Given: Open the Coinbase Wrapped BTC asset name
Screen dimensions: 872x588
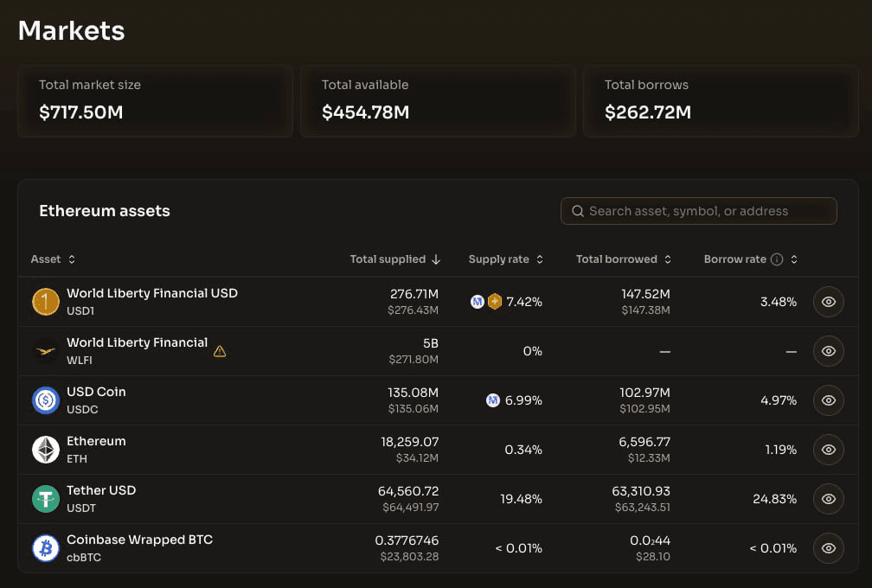Looking at the screenshot, I should click(x=139, y=540).
